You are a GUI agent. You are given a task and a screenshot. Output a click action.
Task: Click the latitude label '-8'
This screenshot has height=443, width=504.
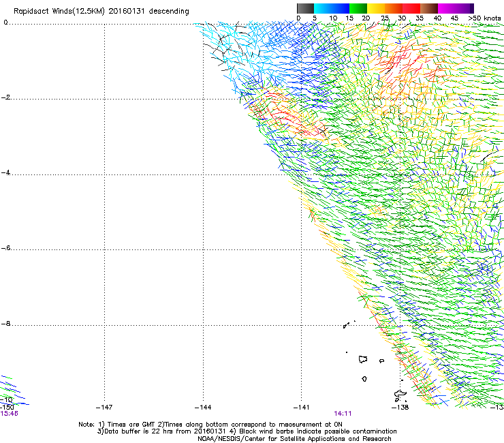point(5,324)
